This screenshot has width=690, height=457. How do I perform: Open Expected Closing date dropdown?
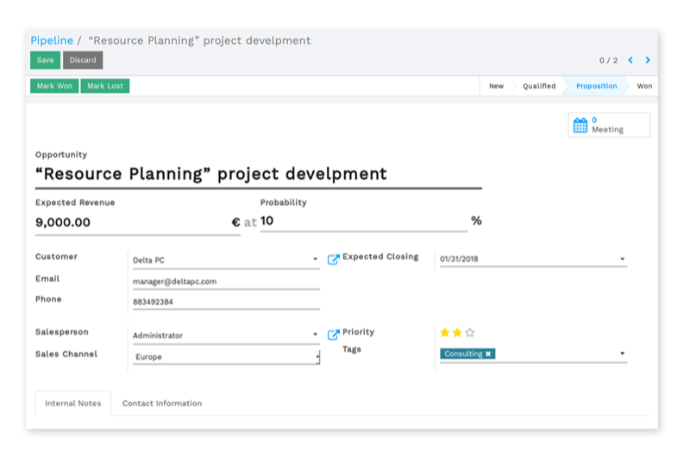pos(622,260)
